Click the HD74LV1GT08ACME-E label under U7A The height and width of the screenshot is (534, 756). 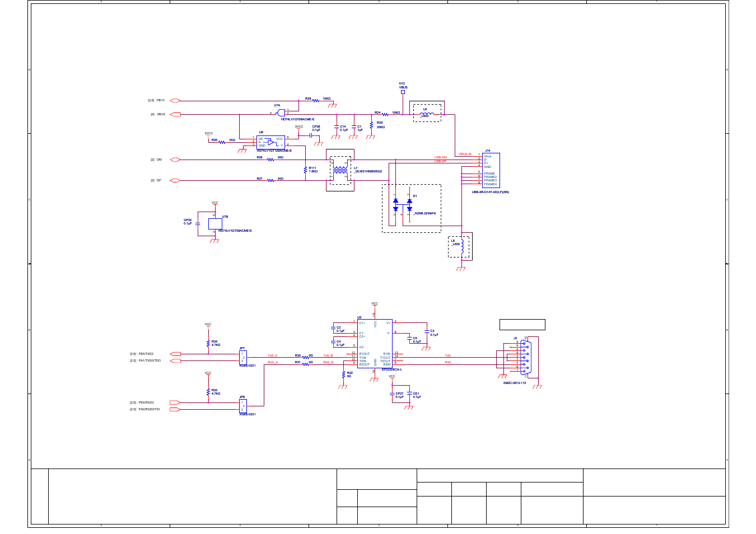click(x=297, y=119)
